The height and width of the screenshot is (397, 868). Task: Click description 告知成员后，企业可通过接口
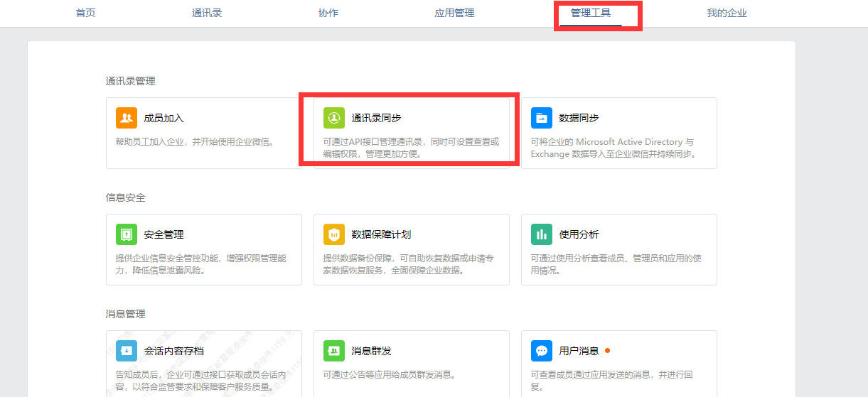click(201, 381)
